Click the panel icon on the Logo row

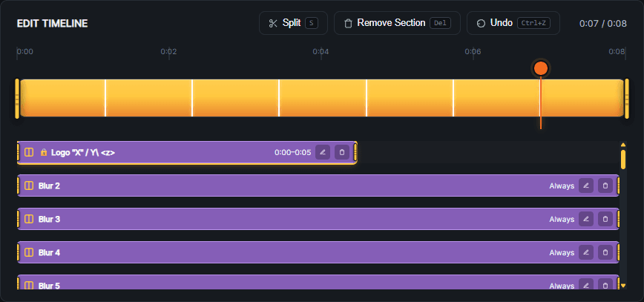coord(29,152)
